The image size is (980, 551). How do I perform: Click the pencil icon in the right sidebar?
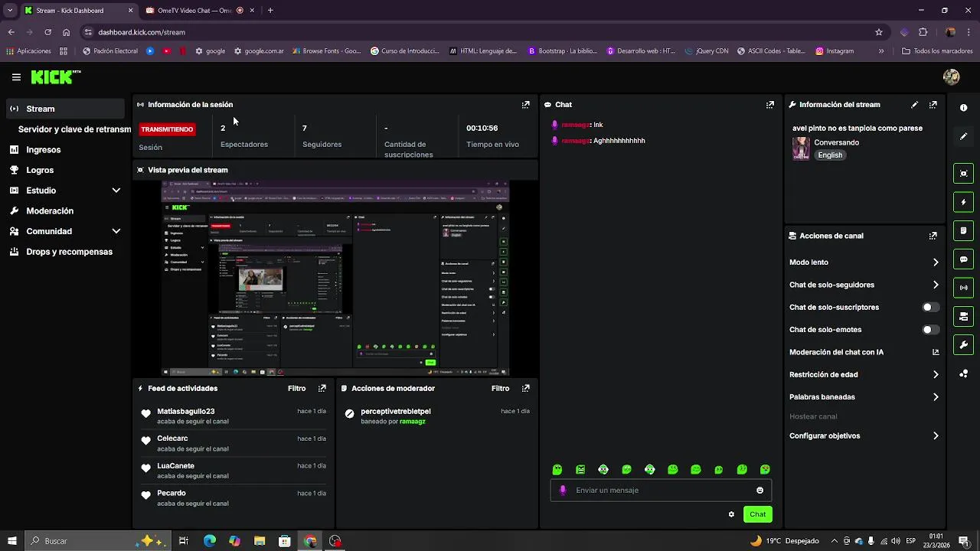pos(963,136)
